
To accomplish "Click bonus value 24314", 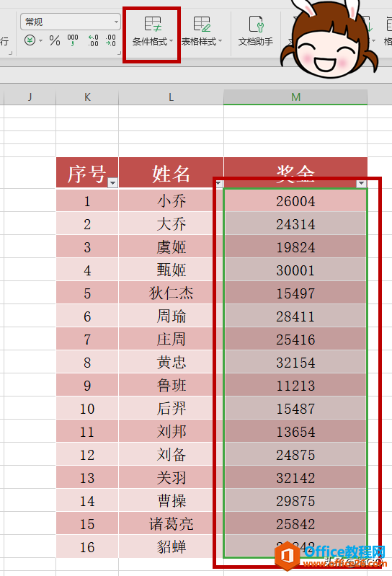I will [295, 223].
